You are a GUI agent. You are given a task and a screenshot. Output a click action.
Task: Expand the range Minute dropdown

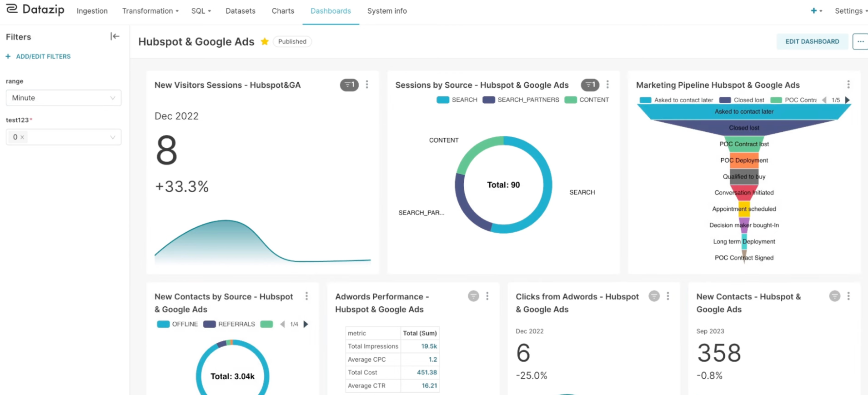pyautogui.click(x=64, y=98)
